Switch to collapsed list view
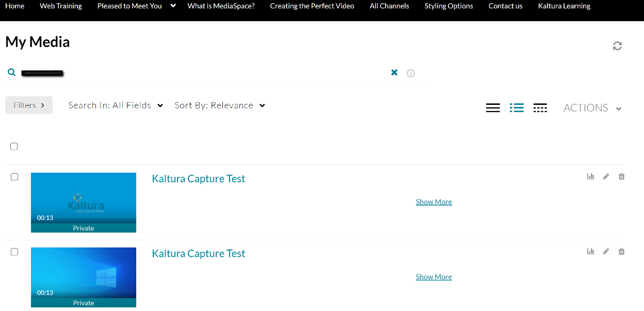 (x=493, y=107)
